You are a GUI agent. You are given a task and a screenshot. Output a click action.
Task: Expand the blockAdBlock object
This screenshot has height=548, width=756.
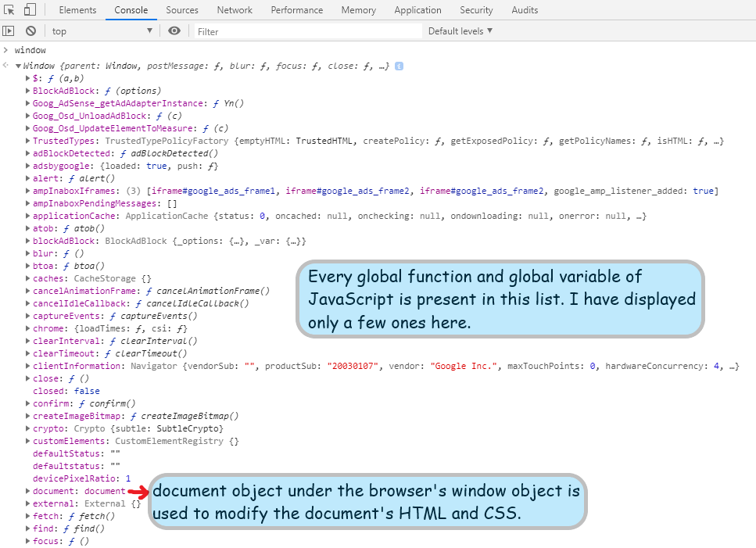click(28, 241)
